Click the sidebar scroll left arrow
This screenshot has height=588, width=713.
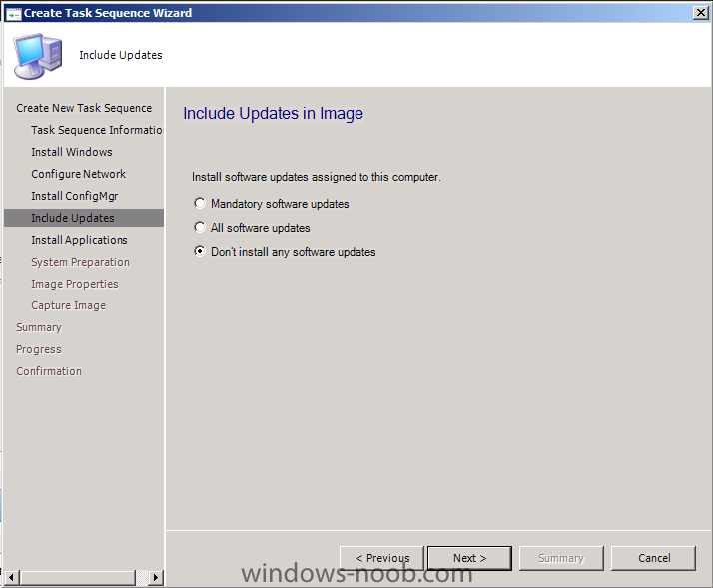pos(11,578)
